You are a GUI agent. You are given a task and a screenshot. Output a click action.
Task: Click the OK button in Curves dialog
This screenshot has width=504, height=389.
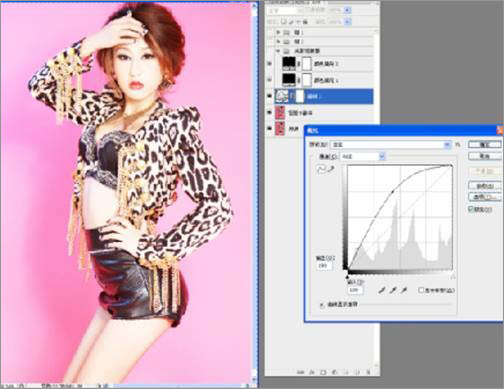click(x=485, y=145)
